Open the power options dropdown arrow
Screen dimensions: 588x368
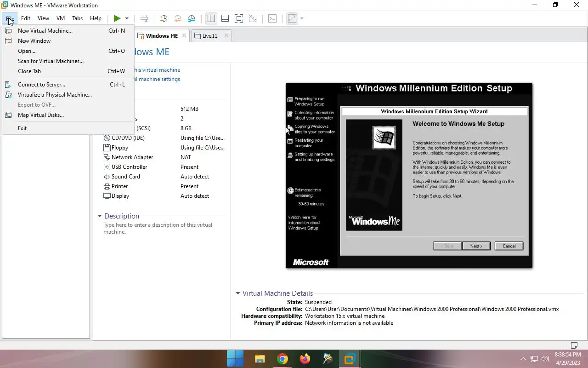point(127,18)
